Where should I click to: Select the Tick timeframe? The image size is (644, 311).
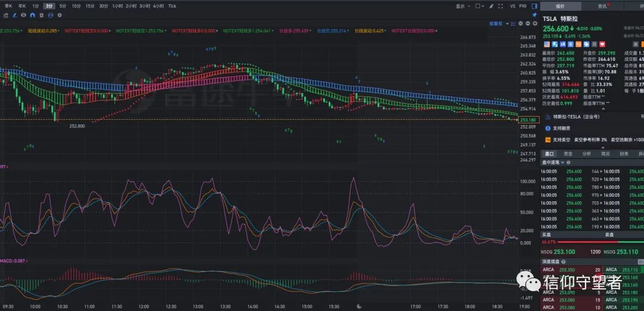point(172,6)
